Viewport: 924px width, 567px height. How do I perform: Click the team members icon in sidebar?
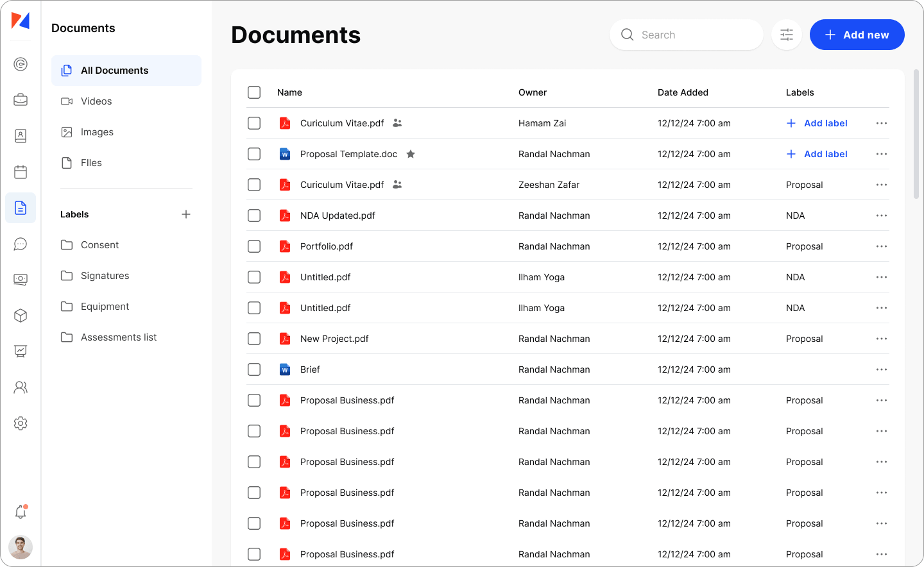(20, 387)
